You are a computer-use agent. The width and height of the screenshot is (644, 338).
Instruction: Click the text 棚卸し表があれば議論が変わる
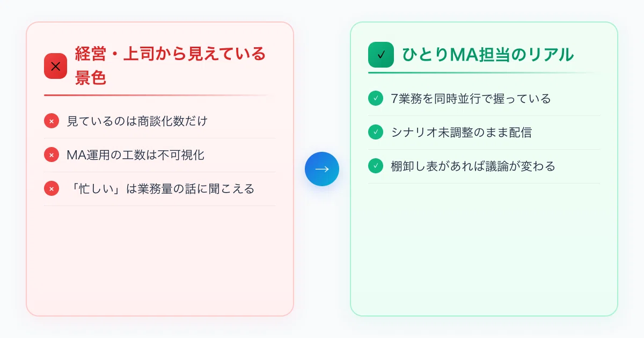click(x=473, y=166)
